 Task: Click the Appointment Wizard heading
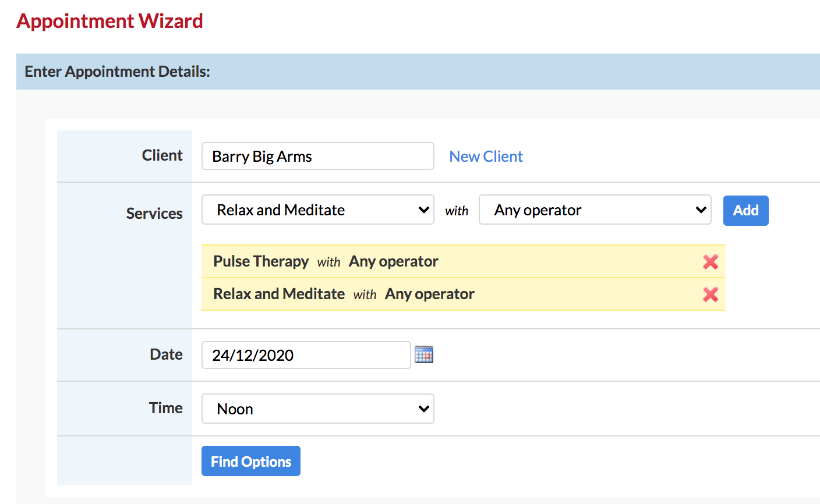click(x=110, y=21)
